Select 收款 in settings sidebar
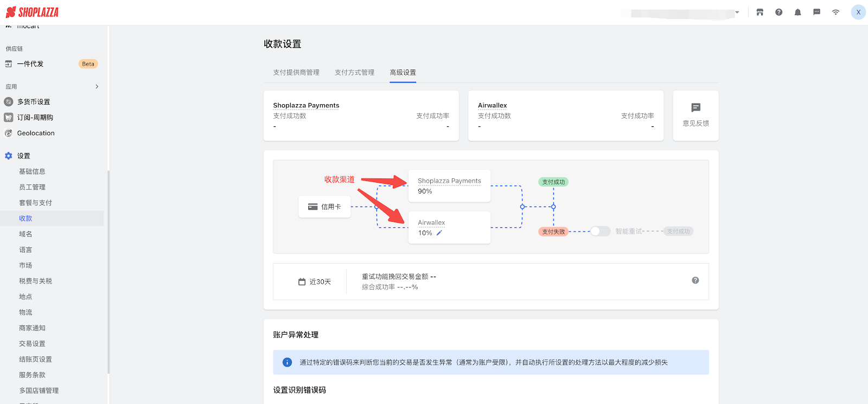 25,219
